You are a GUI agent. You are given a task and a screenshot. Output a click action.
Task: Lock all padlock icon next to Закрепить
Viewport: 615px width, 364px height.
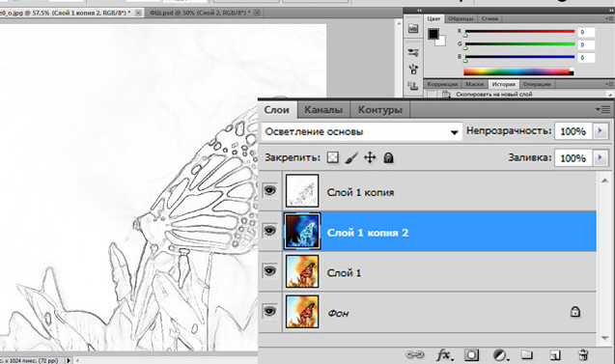(388, 157)
